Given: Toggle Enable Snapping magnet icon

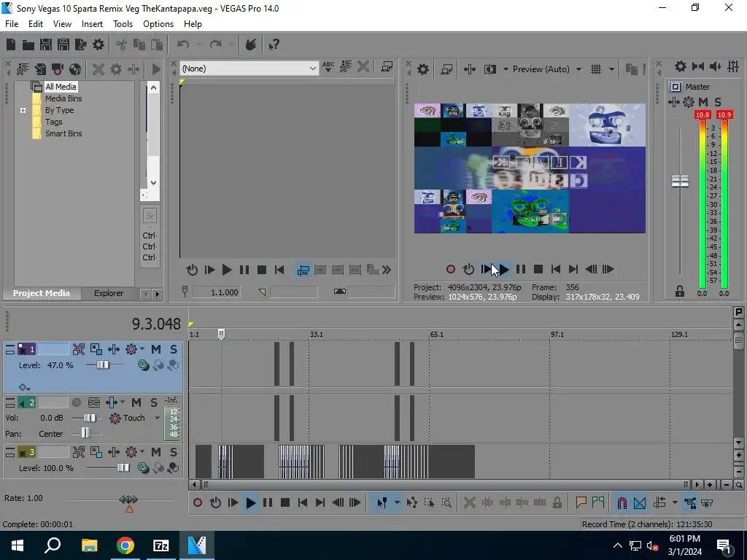Looking at the screenshot, I should 622,503.
